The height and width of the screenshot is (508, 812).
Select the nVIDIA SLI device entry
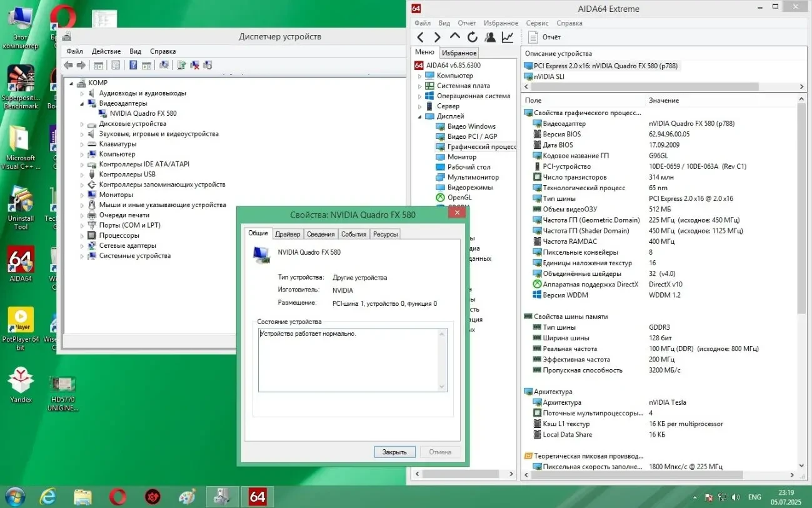coord(548,76)
